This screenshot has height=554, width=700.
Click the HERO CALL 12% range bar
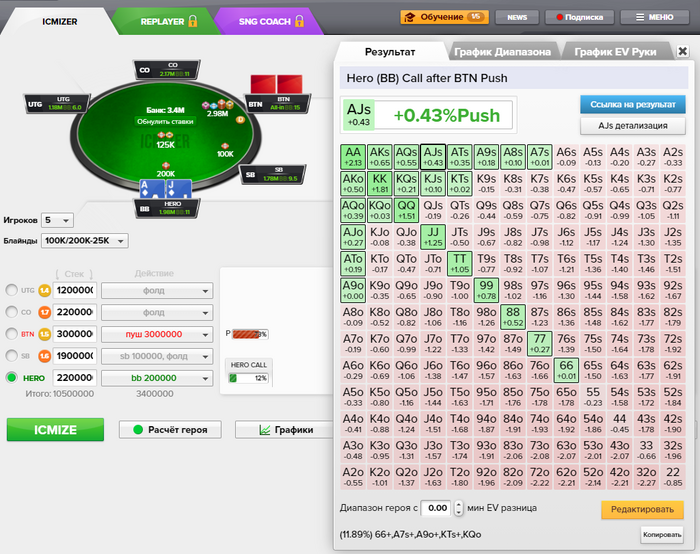tap(249, 378)
